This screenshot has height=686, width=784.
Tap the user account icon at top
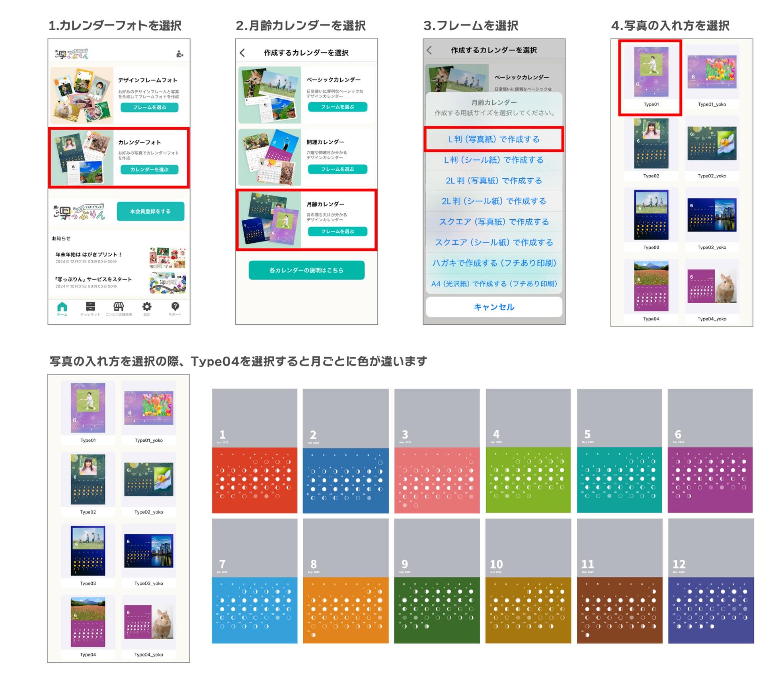[x=180, y=54]
